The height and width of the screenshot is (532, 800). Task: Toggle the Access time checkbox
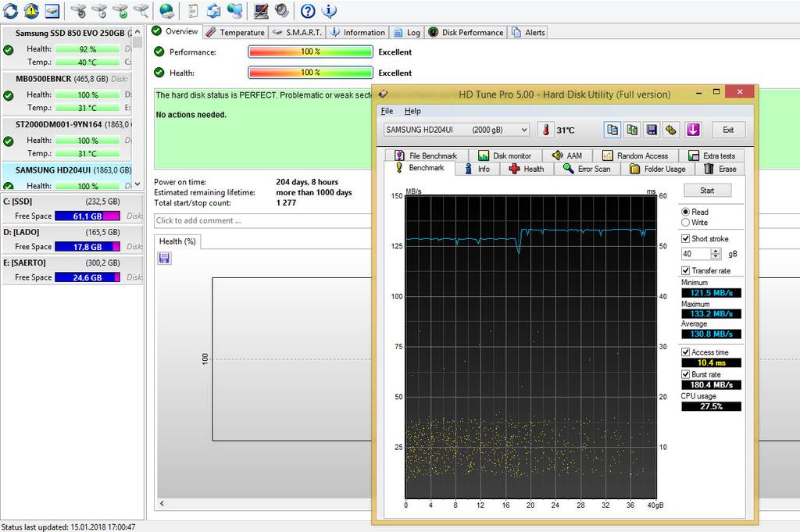(685, 352)
